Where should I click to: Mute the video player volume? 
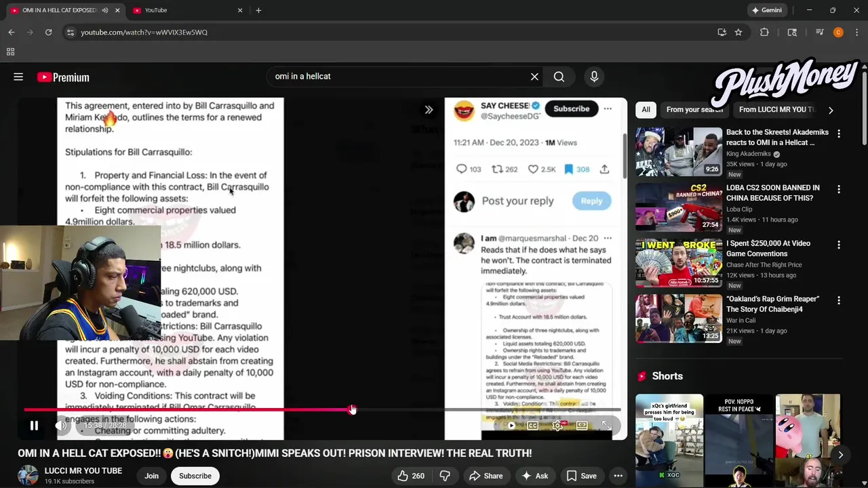click(x=61, y=426)
